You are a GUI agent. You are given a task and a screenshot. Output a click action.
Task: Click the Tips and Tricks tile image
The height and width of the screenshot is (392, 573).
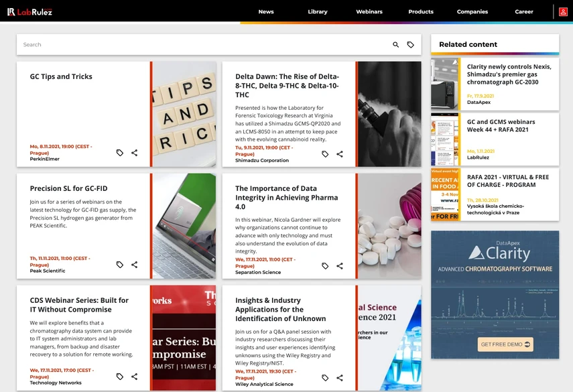click(184, 114)
